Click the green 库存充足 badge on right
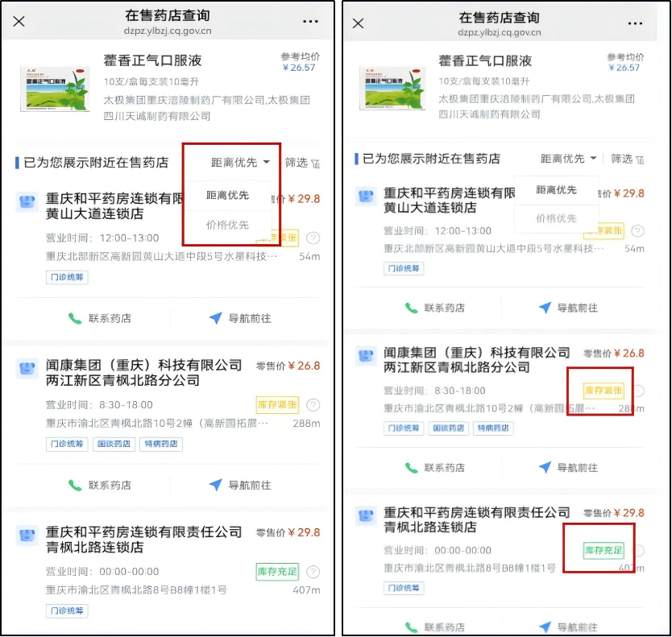The height and width of the screenshot is (637, 672). (604, 550)
